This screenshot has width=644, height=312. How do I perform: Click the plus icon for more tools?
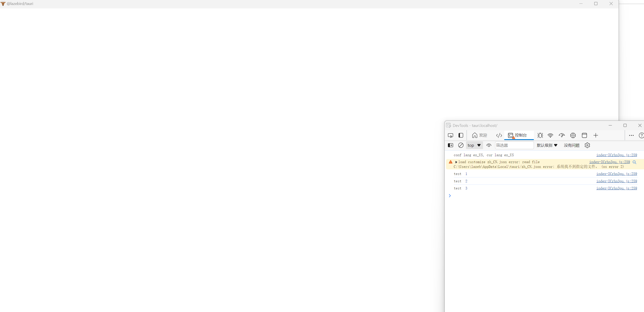(596, 136)
